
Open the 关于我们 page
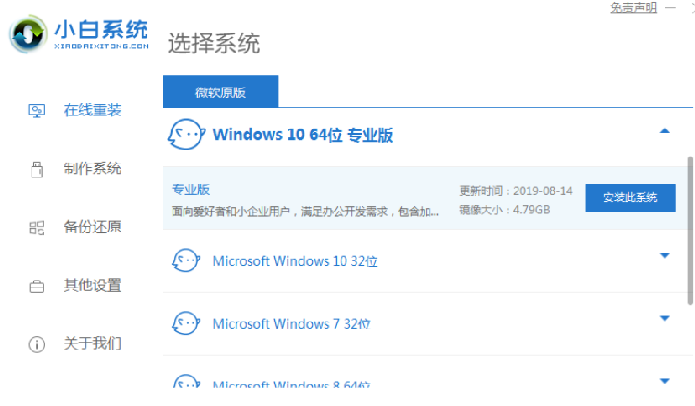coord(92,344)
